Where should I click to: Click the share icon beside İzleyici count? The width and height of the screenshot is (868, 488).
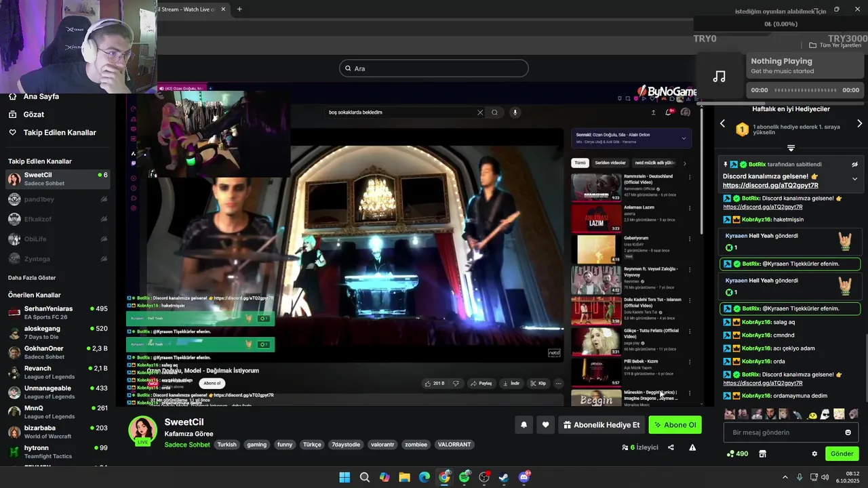coord(671,447)
